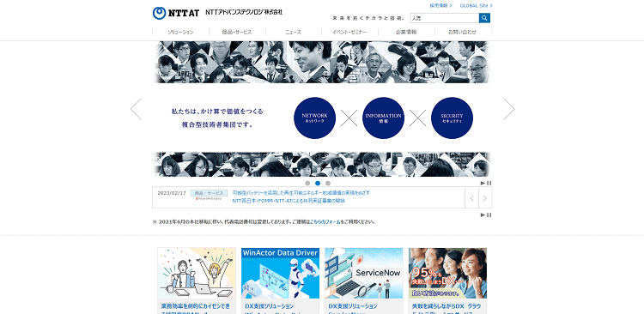
Task: Select the first carousel dot indicator
Action: [x=307, y=183]
